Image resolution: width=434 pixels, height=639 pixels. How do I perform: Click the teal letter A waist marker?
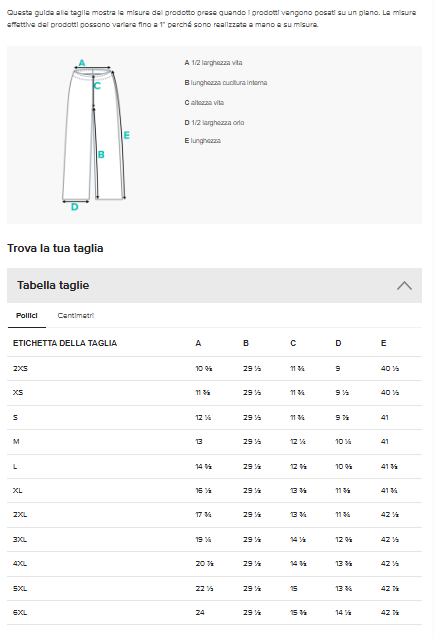tap(82, 63)
